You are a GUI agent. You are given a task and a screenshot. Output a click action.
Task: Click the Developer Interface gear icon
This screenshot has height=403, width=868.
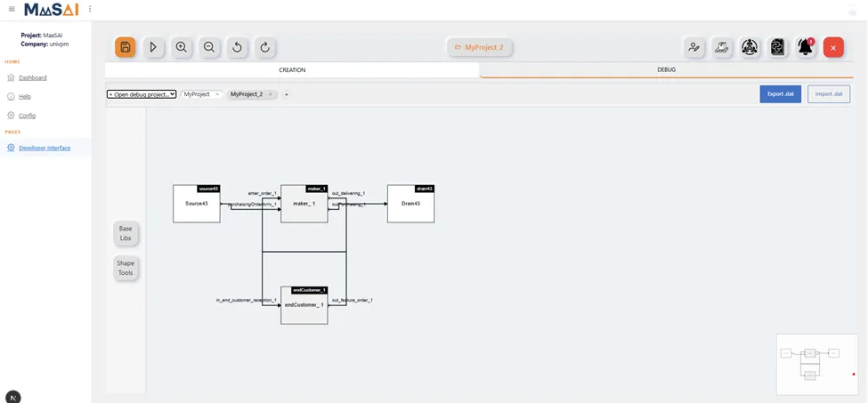point(11,148)
